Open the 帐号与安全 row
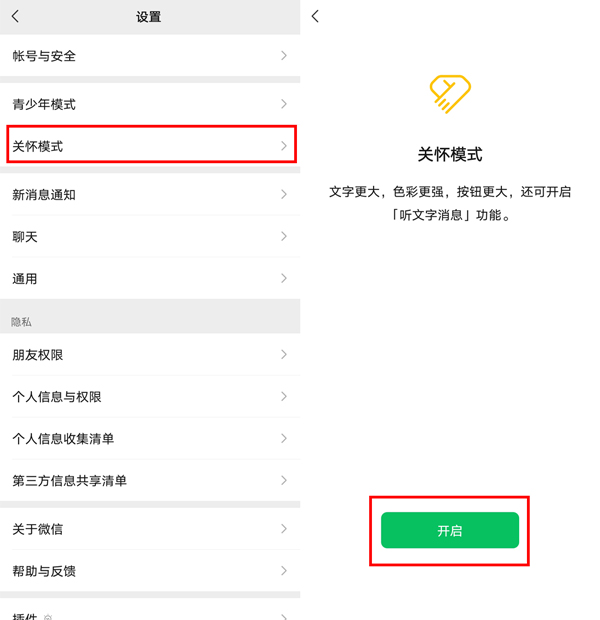Image resolution: width=600 pixels, height=620 pixels. pos(150,55)
